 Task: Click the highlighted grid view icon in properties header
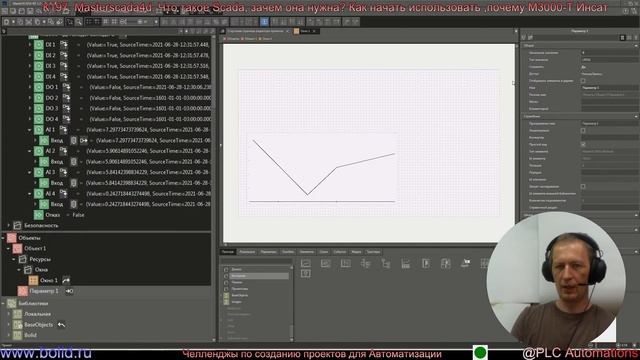(x=622, y=38)
